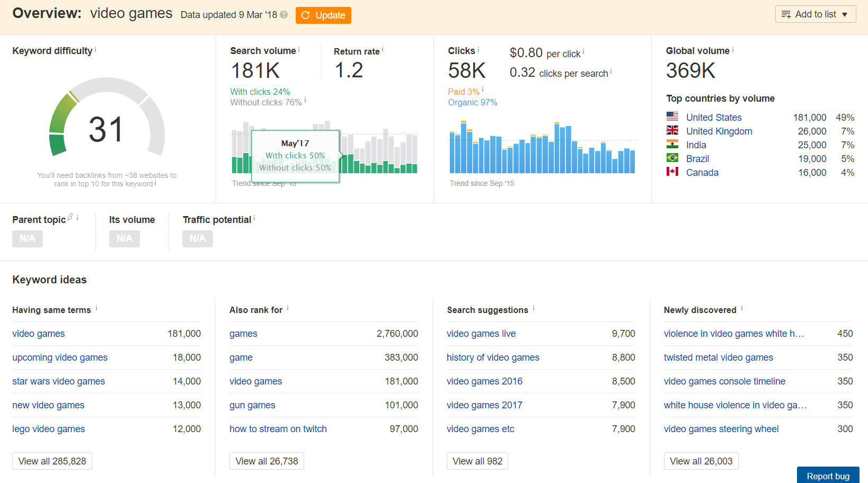Click the info icon beside Search volume
This screenshot has height=483, width=868.
tap(299, 49)
